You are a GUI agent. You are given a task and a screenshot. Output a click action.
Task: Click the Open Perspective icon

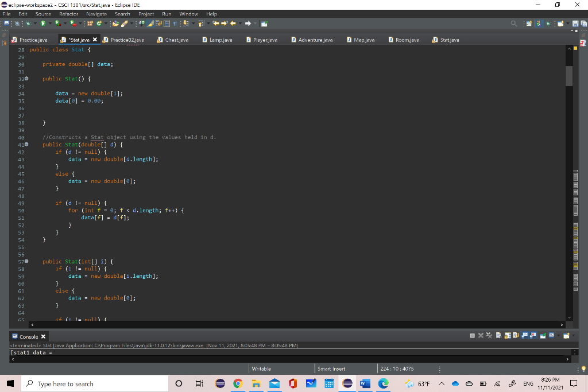529,24
